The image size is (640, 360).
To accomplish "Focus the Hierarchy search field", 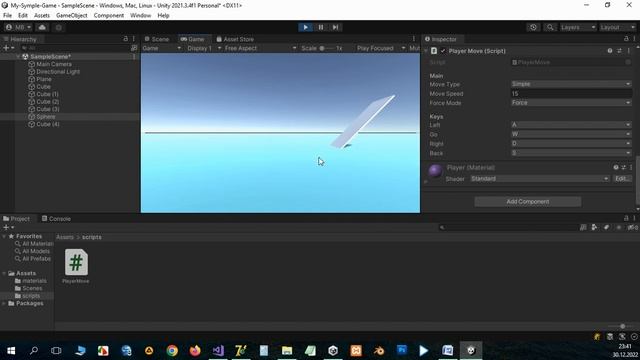I will (76, 48).
